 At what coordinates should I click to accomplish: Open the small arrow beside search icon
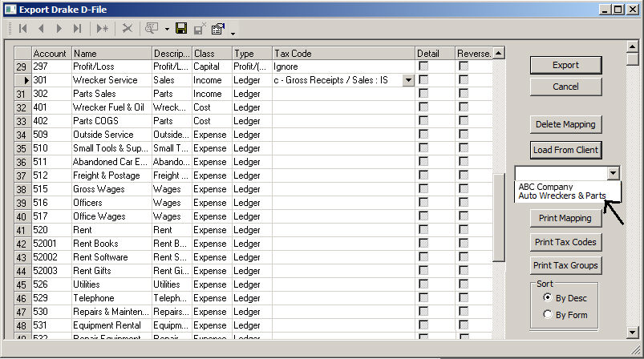tap(167, 29)
